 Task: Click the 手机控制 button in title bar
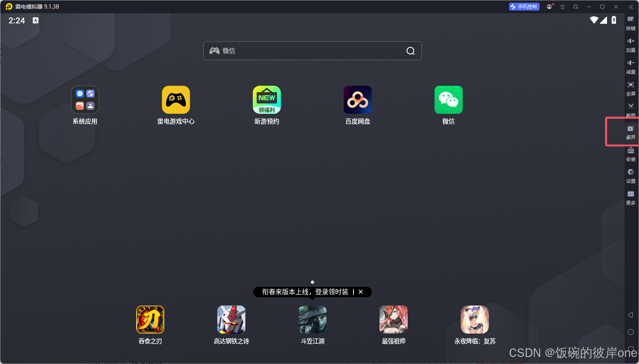(524, 7)
